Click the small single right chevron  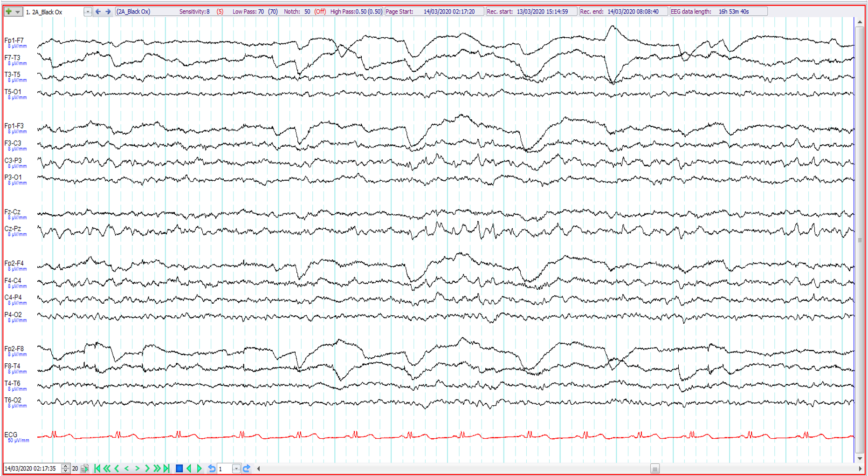click(137, 469)
